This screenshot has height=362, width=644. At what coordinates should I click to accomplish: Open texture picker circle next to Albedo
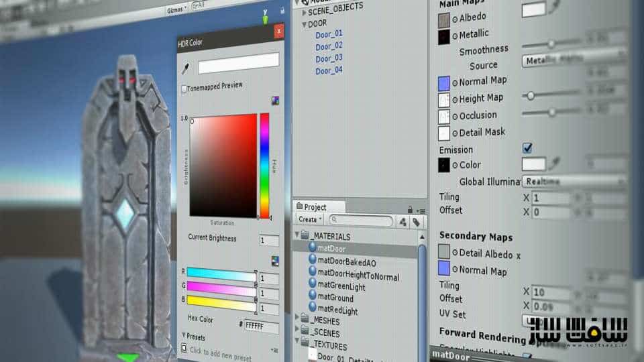(455, 19)
